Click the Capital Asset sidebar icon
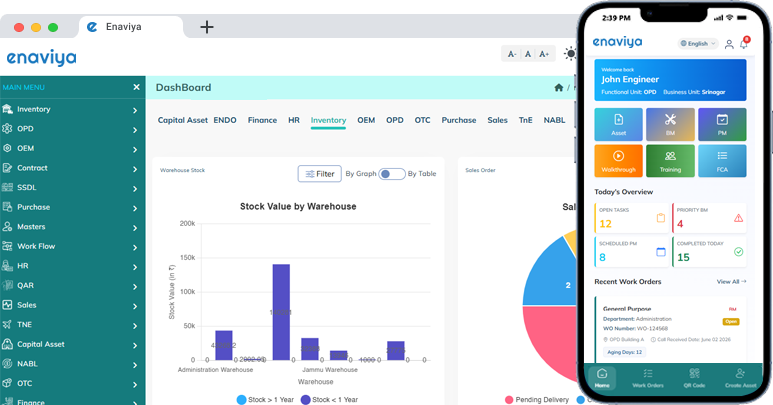Viewport: 773px width, 405px height. (7, 344)
